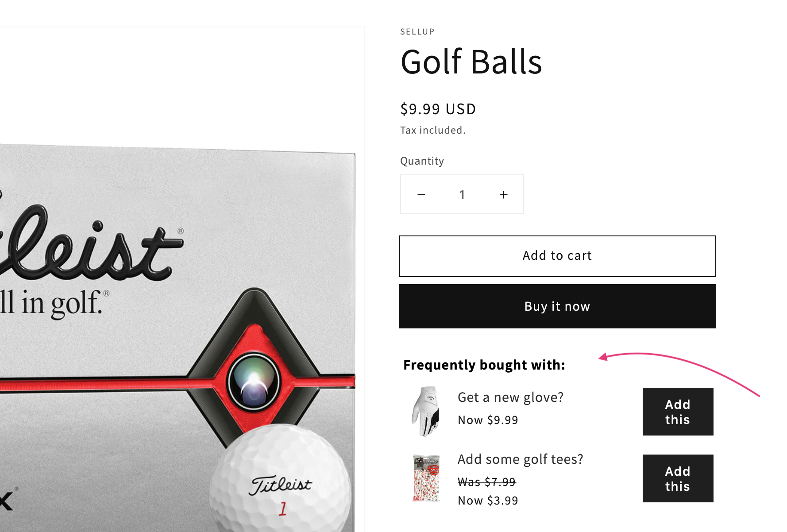Increase quantity with the plus icon
This screenshot has height=532, width=787.
[x=504, y=195]
